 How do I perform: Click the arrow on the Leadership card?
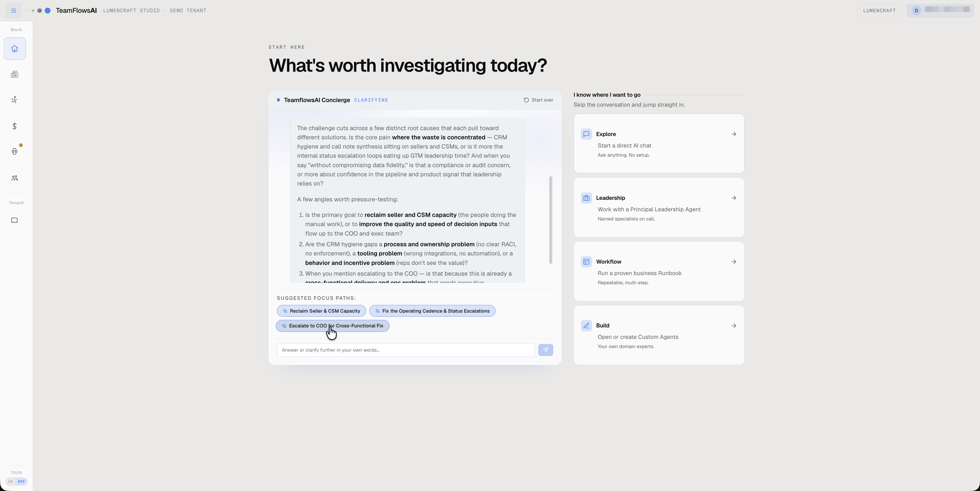tap(734, 198)
